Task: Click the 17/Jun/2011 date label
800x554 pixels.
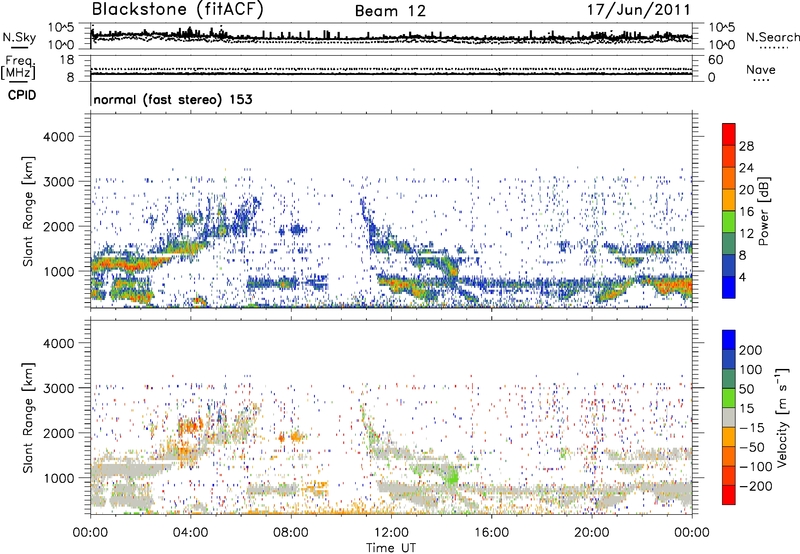Action: (639, 10)
